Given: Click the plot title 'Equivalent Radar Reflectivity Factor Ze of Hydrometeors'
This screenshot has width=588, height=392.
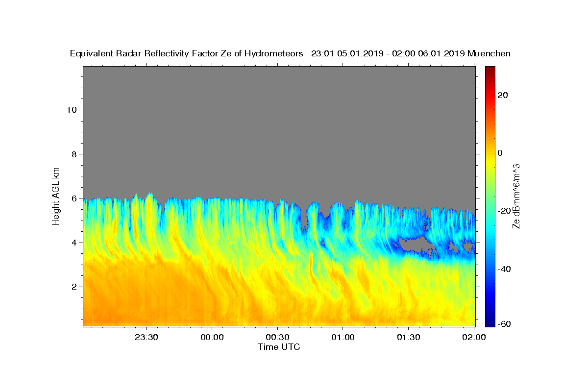Looking at the screenshot, I should pyautogui.click(x=187, y=54).
